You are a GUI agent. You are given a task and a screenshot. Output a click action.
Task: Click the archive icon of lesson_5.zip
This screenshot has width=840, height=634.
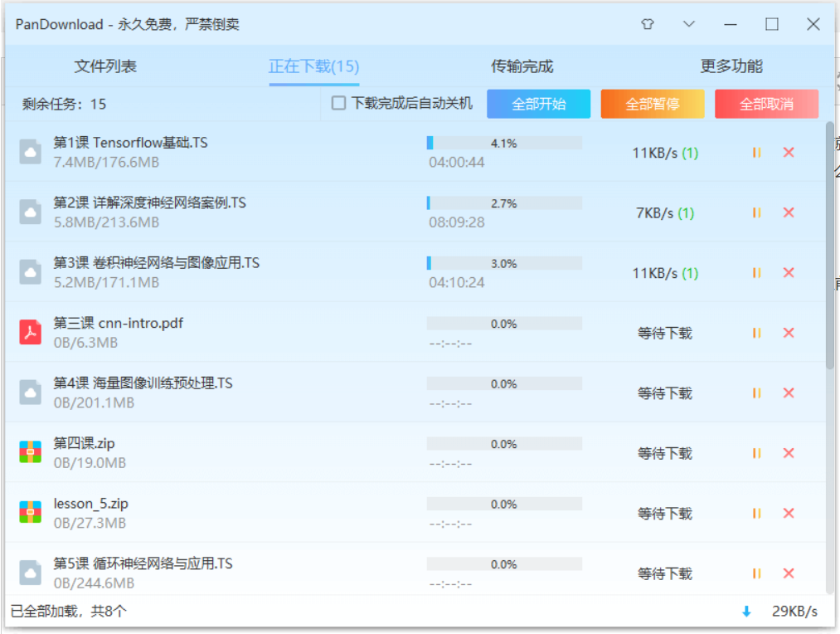(31, 512)
